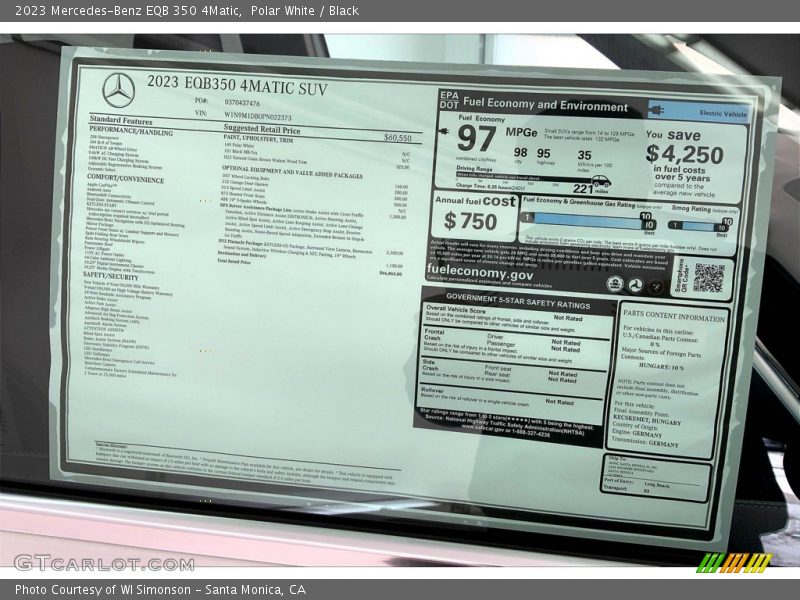Viewport: 800px width, 600px height.
Task: Click the GTcarlot.com barcode logo
Action: pos(736,565)
